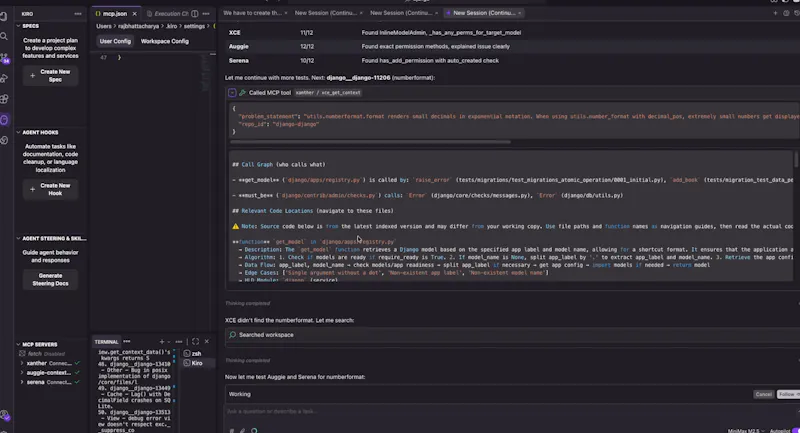Open the Run and Debug icon
800x433 pixels.
coord(4,79)
